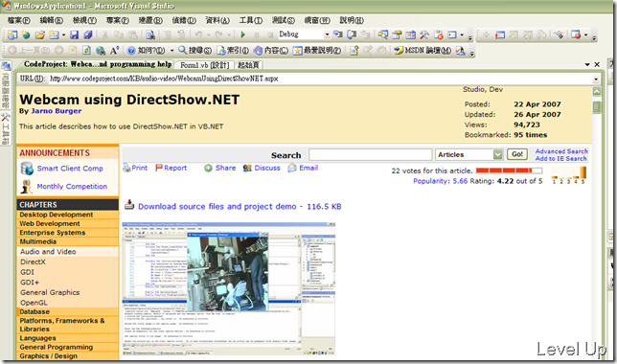This screenshot has height=364, width=617.
Task: Click the New Web Site globe icon
Action: pos(26,35)
